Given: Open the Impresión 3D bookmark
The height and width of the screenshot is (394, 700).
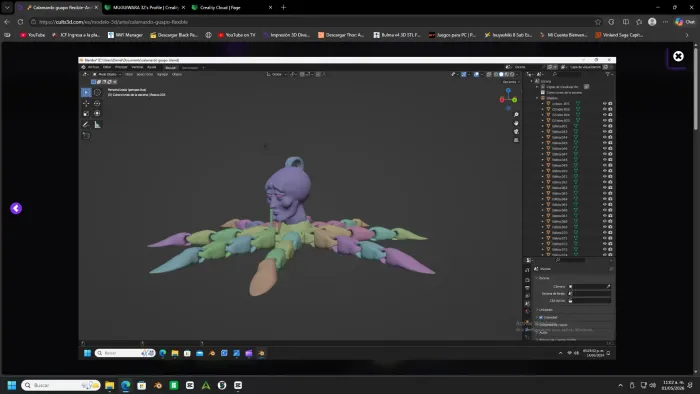Looking at the screenshot, I should coord(286,35).
